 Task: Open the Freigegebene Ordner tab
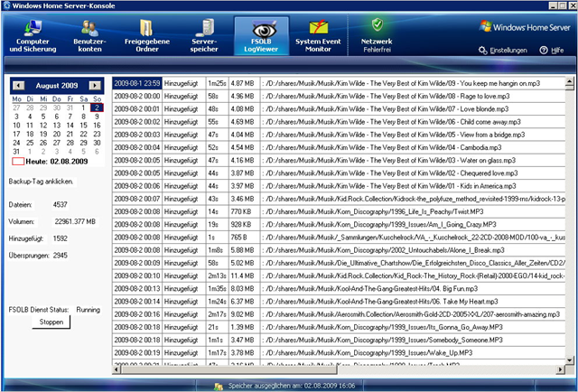pyautogui.click(x=146, y=36)
